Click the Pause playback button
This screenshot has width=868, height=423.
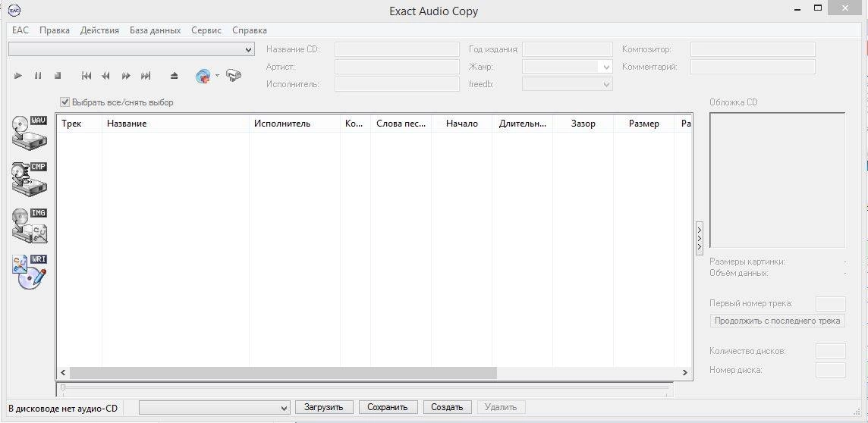click(x=38, y=76)
